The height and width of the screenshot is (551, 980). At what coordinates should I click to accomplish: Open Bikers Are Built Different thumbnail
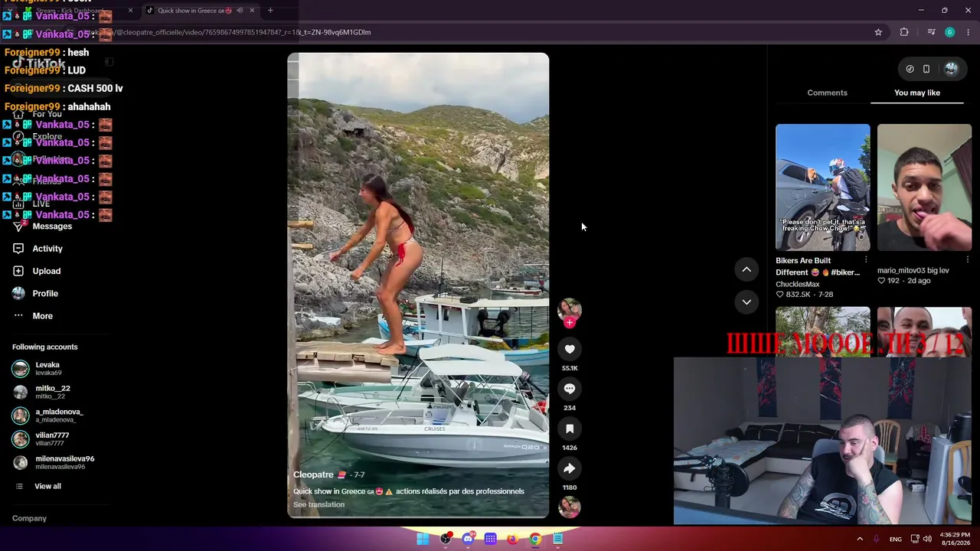[822, 187]
